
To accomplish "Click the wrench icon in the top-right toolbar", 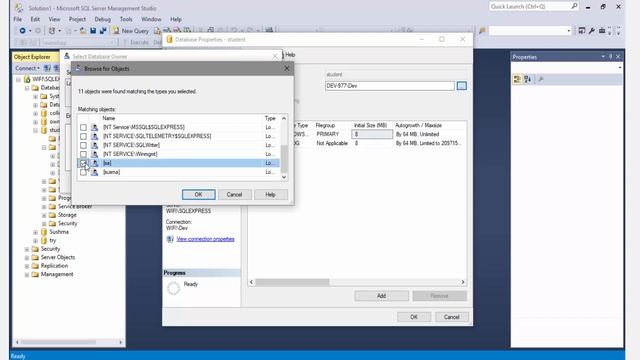I will 591,31.
